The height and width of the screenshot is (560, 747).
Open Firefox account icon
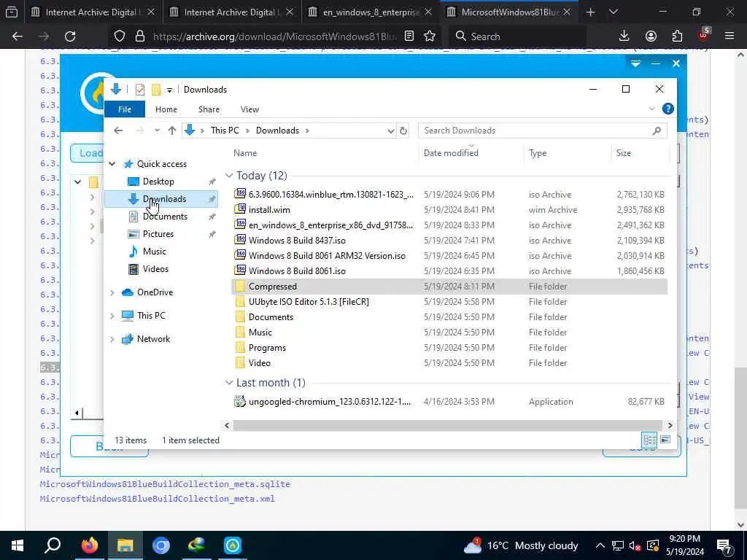click(651, 36)
